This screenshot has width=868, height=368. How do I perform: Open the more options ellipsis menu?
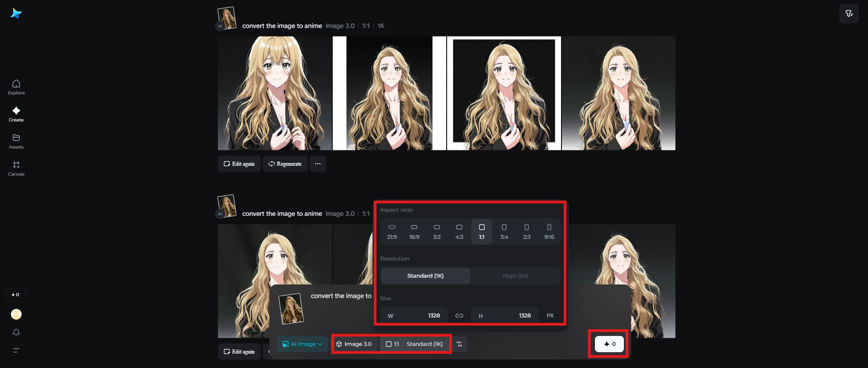[318, 164]
